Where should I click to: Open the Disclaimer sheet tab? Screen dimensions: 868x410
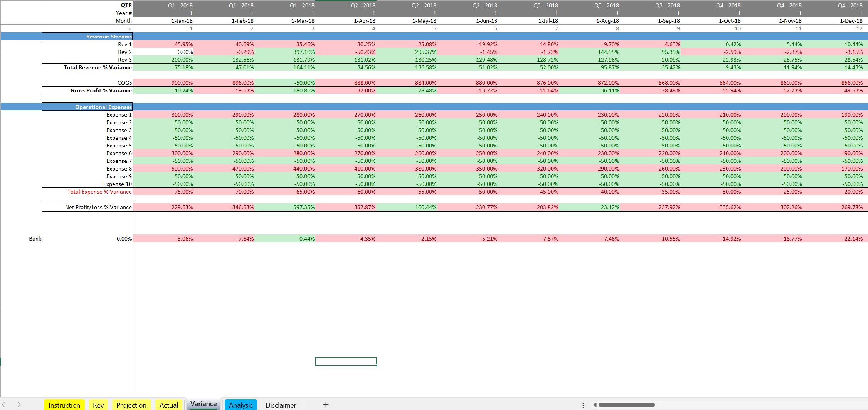click(x=281, y=405)
